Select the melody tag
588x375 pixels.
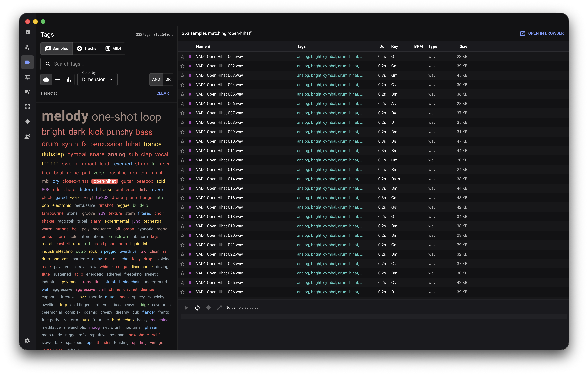65,116
